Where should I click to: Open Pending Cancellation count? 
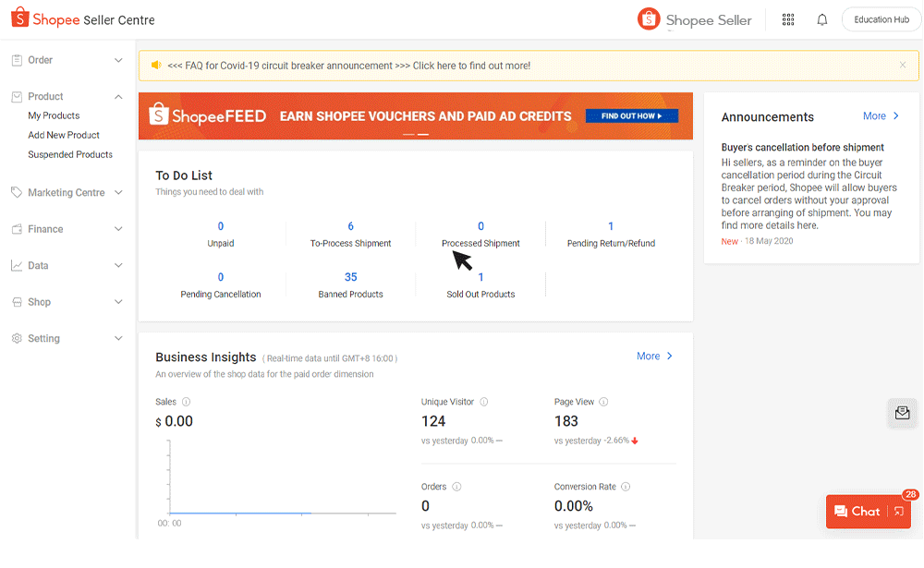coord(221,277)
